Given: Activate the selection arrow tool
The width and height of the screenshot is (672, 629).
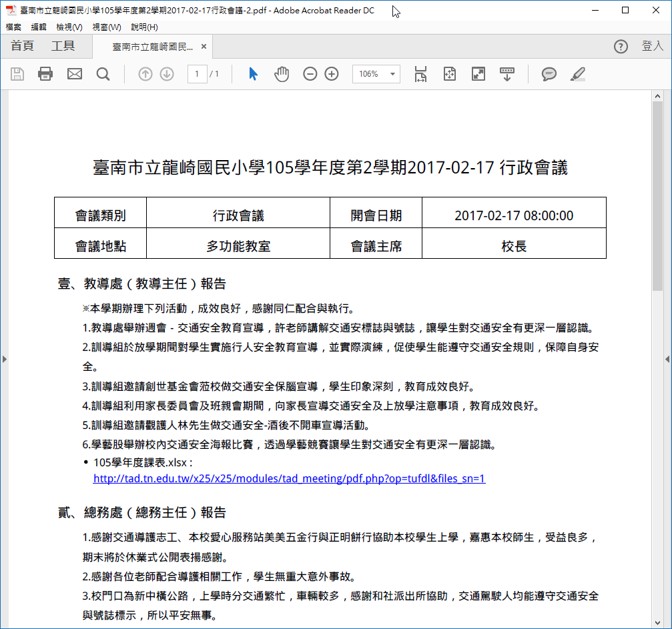Looking at the screenshot, I should (253, 74).
